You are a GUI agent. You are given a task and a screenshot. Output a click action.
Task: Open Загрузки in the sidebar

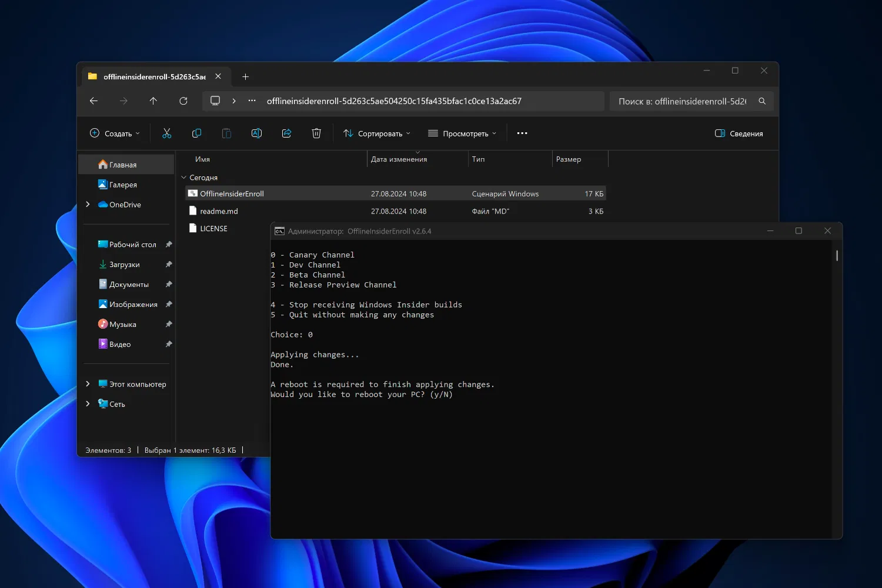coord(124,265)
